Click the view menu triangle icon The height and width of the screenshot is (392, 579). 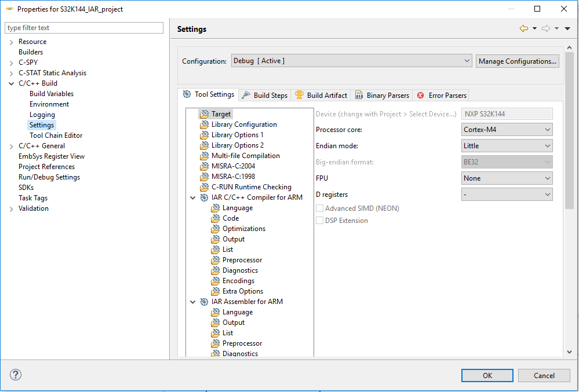coord(567,28)
